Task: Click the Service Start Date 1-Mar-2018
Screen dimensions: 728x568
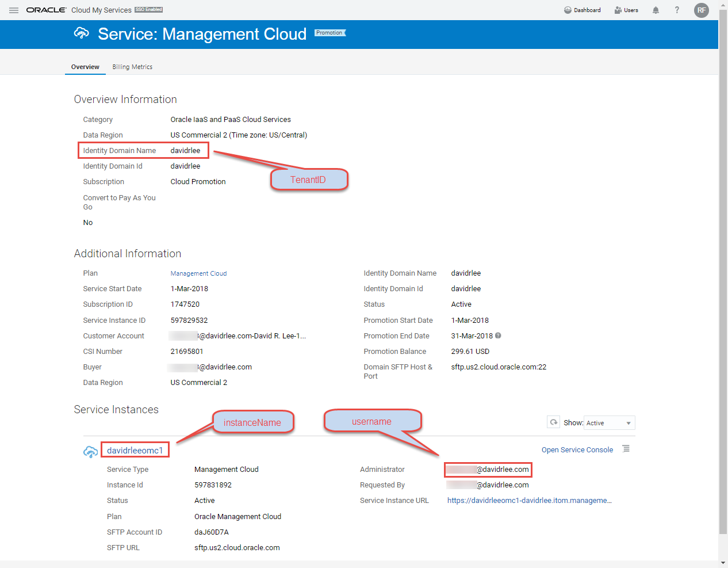Action: click(x=190, y=289)
